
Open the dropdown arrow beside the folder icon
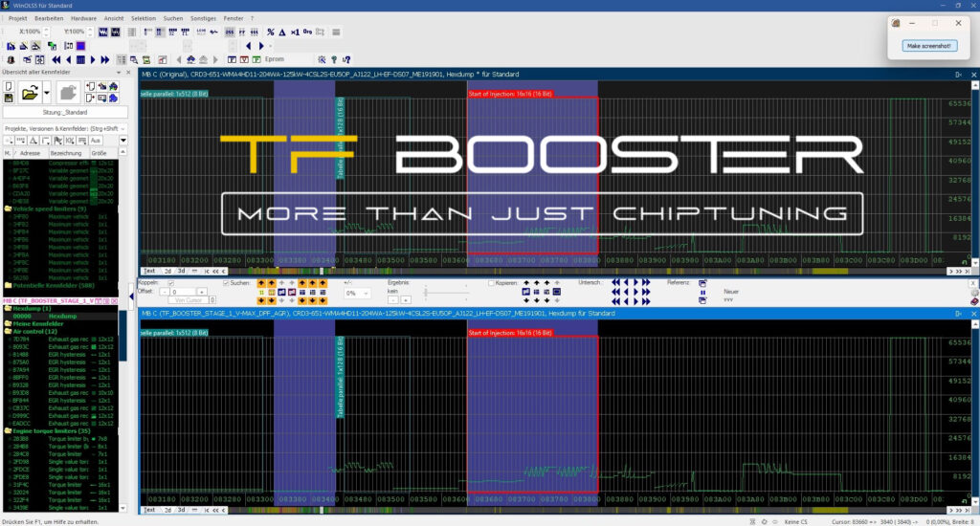click(47, 93)
